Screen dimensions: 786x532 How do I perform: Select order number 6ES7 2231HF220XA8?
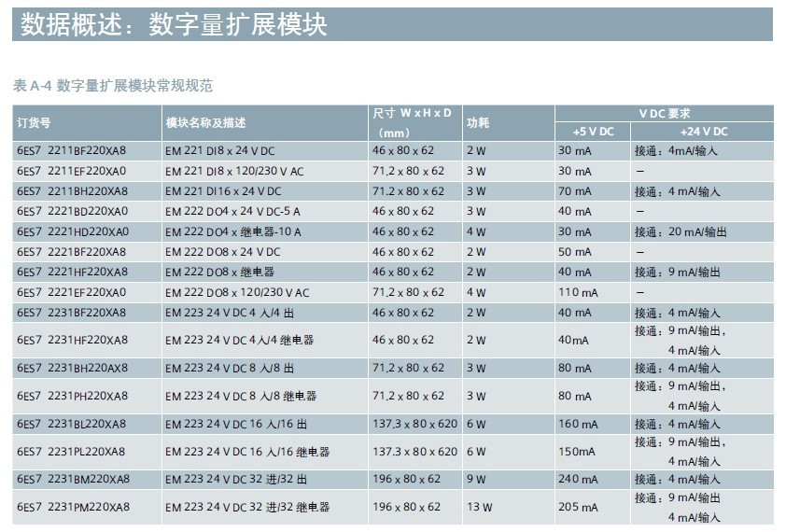tap(72, 340)
